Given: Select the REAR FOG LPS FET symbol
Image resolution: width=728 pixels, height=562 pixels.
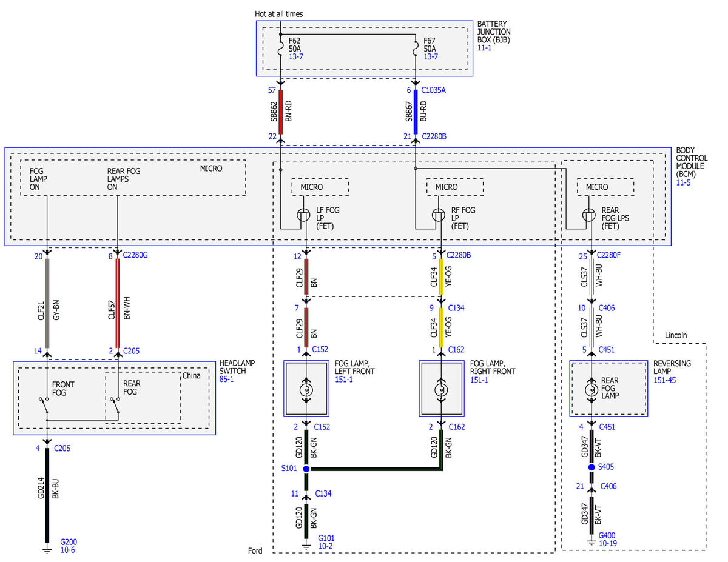Looking at the screenshot, I should tap(590, 215).
